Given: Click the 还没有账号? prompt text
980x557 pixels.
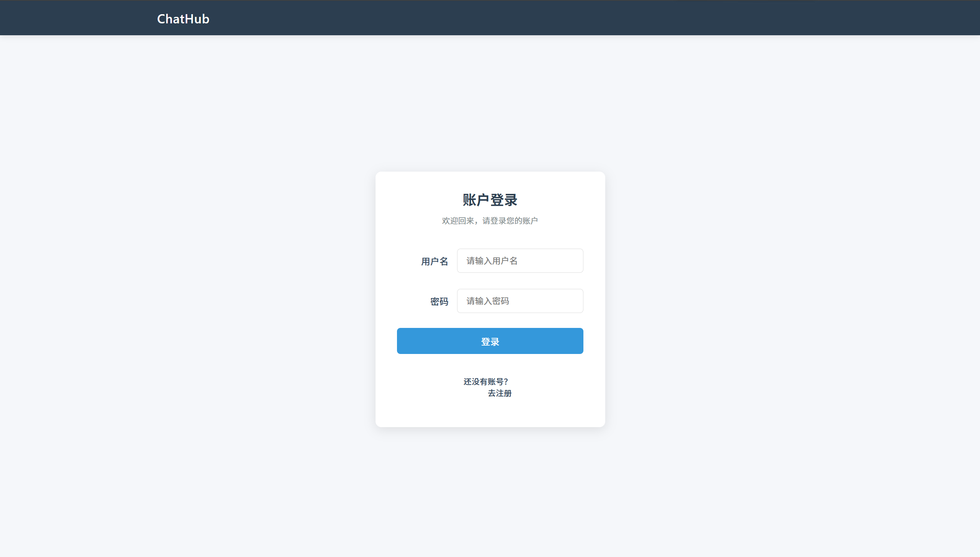Looking at the screenshot, I should [486, 382].
